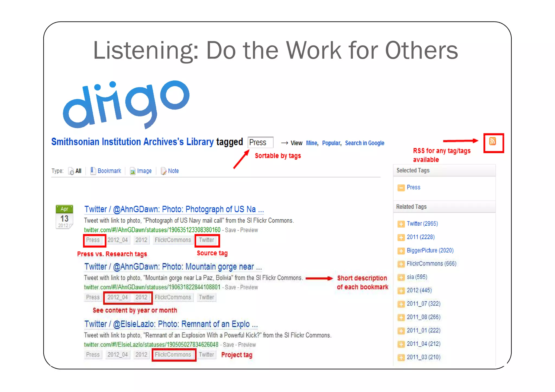The height and width of the screenshot is (392, 555).
Task: Open sia (595) related tag link
Action: pos(417,277)
